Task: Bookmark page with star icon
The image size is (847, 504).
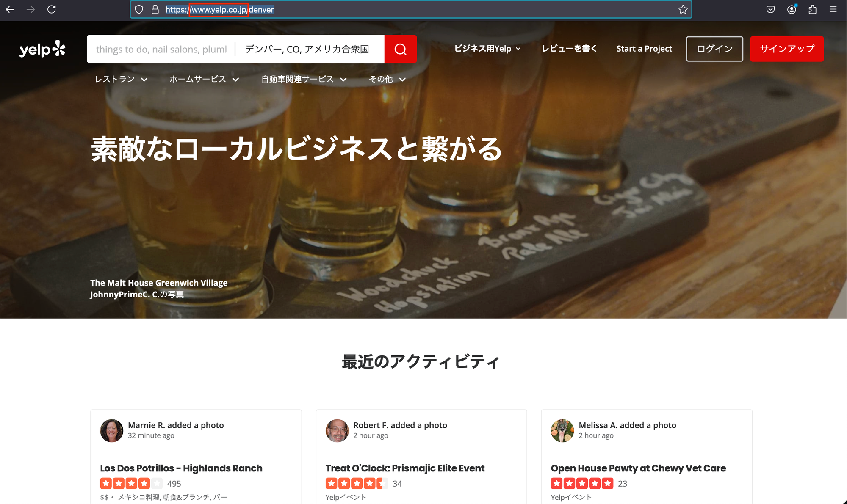Action: tap(683, 9)
